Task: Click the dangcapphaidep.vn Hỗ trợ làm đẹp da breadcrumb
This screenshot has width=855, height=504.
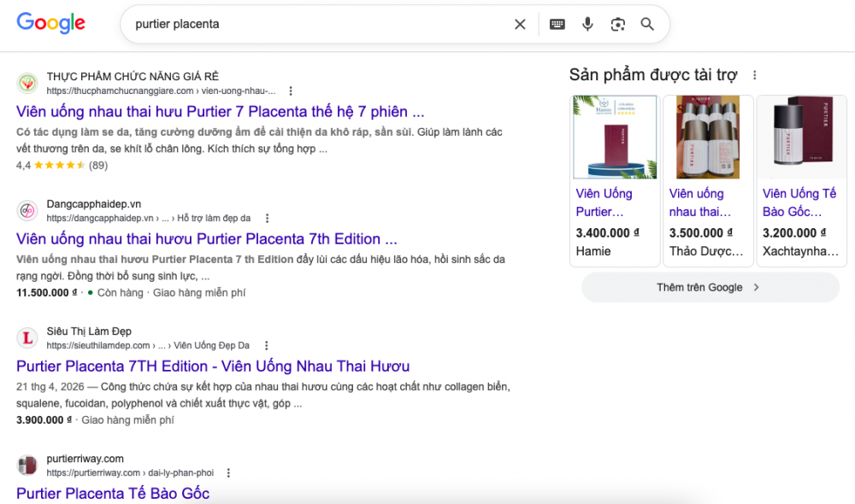Action: point(148,219)
